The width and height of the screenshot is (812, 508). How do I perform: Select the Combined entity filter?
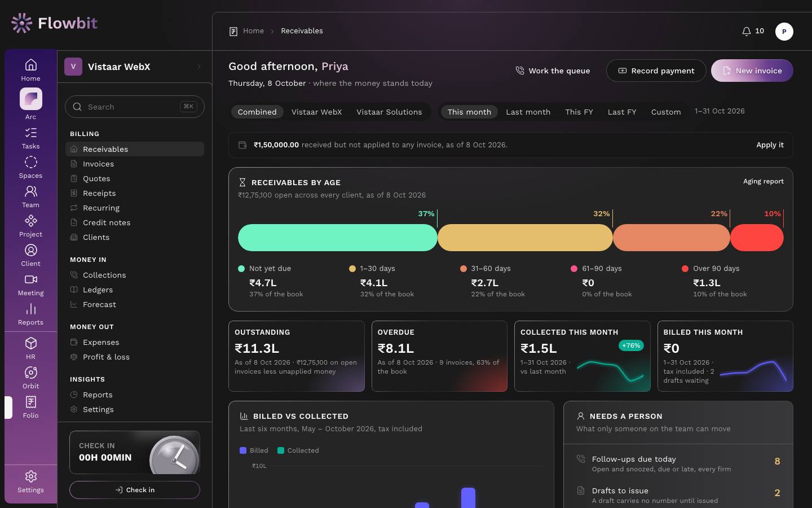tap(257, 112)
